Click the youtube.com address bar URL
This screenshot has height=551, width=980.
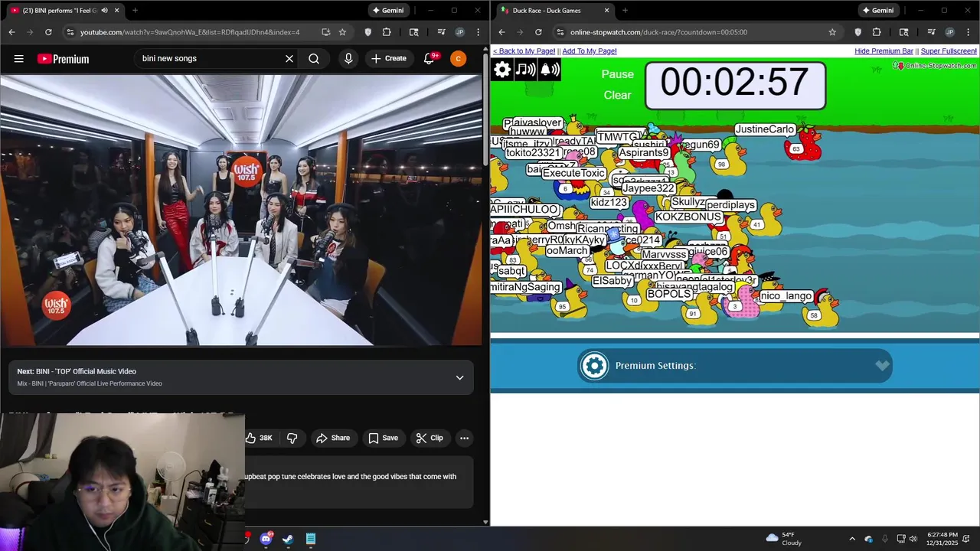190,32
